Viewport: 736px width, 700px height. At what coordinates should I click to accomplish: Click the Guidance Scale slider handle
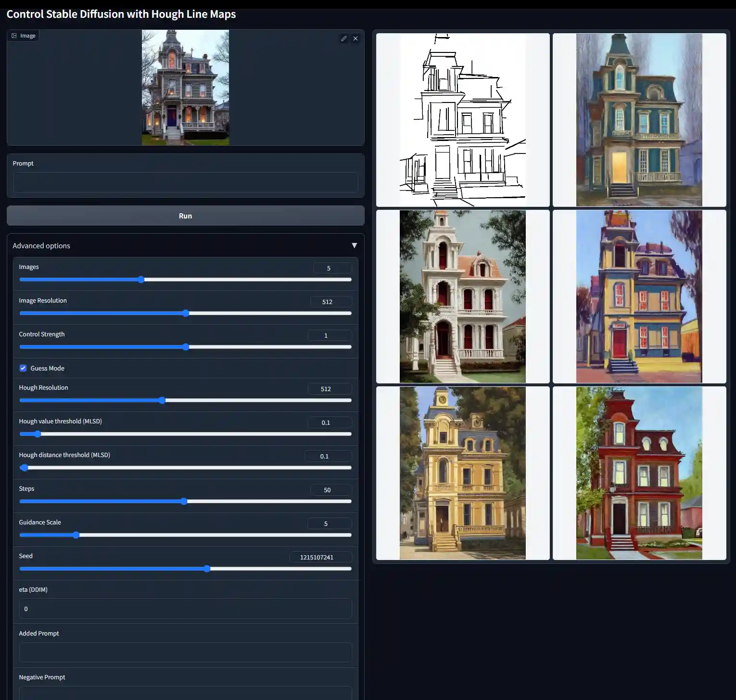pyautogui.click(x=76, y=535)
